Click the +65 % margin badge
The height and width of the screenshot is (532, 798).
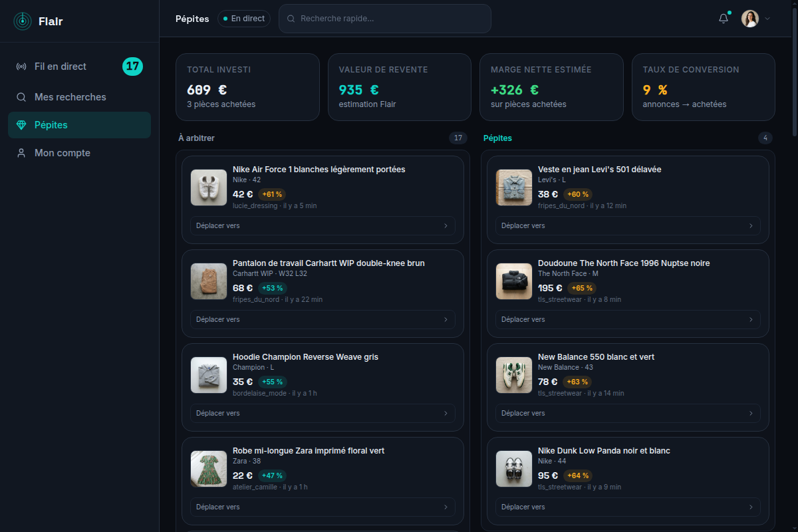[x=582, y=289]
